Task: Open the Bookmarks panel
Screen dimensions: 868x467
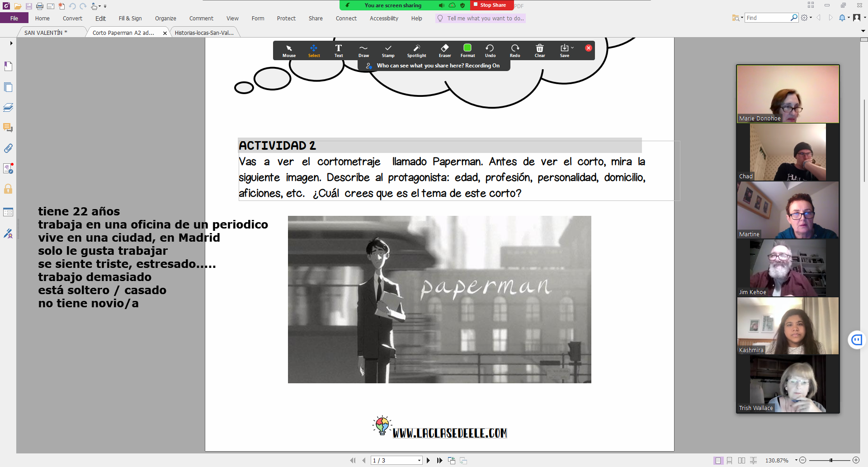Action: (x=8, y=66)
